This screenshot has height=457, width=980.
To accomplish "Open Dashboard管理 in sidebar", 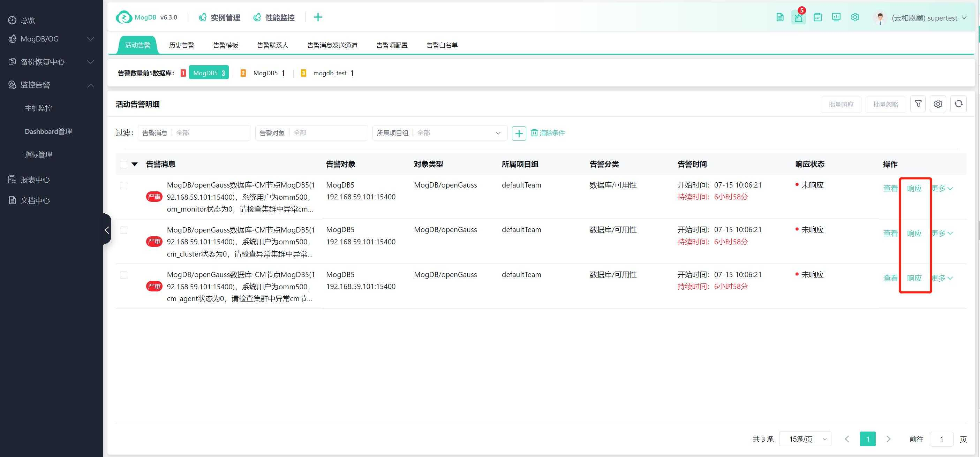I will 48,131.
